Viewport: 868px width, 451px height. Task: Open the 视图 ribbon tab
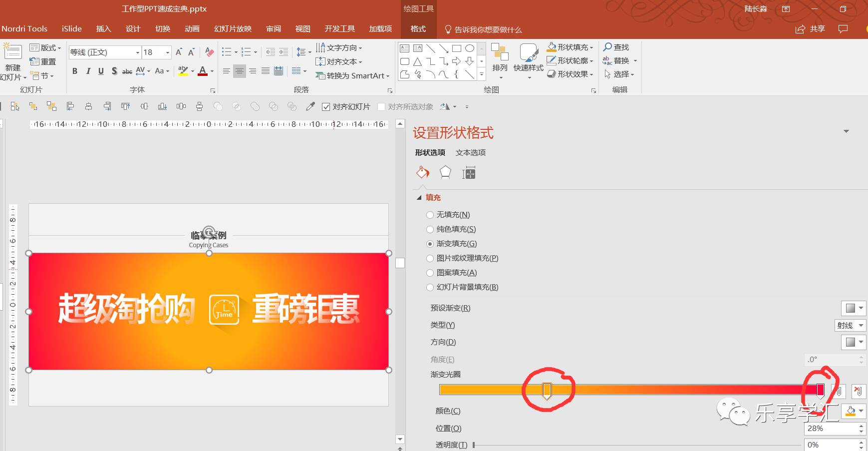click(x=302, y=28)
